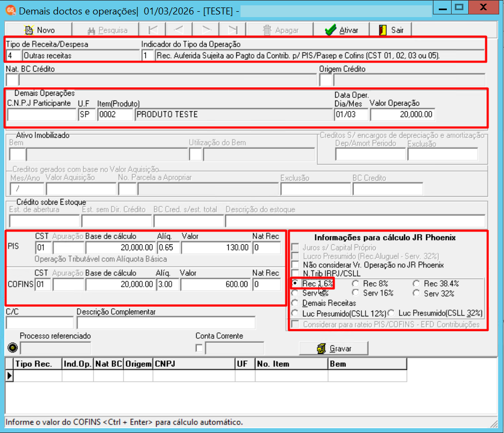Click Ind.Op. column header
The height and width of the screenshot is (433, 504).
pyautogui.click(x=77, y=364)
